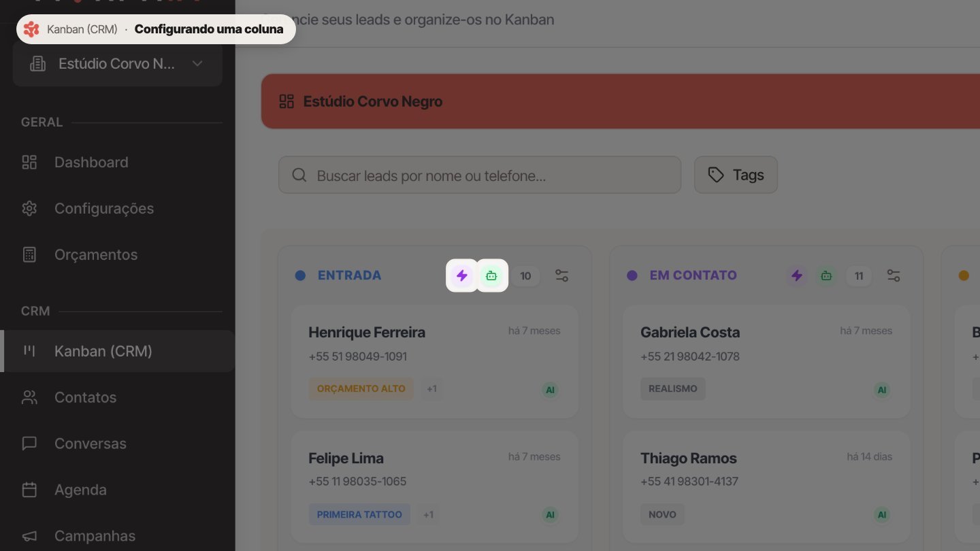
Task: Open the Gabriela Costa lead name
Action: click(690, 333)
